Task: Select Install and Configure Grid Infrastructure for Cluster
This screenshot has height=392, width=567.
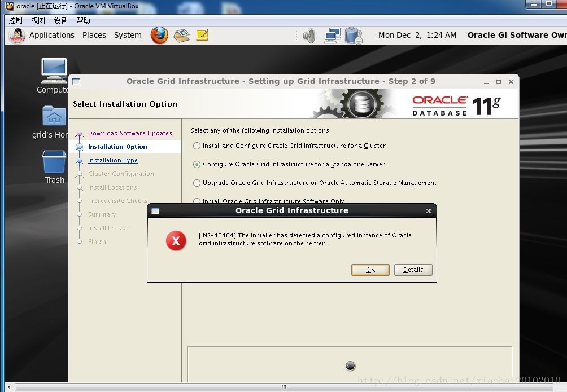Action: 197,146
